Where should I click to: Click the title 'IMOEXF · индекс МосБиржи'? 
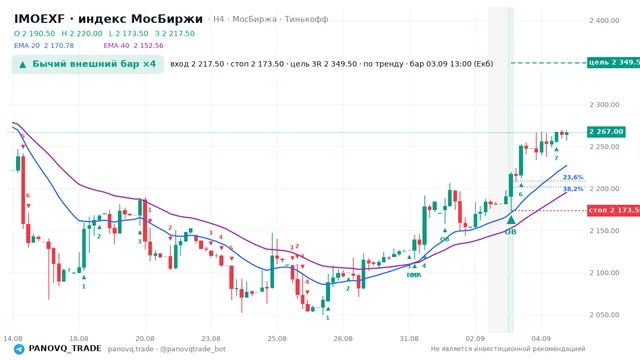pos(108,19)
